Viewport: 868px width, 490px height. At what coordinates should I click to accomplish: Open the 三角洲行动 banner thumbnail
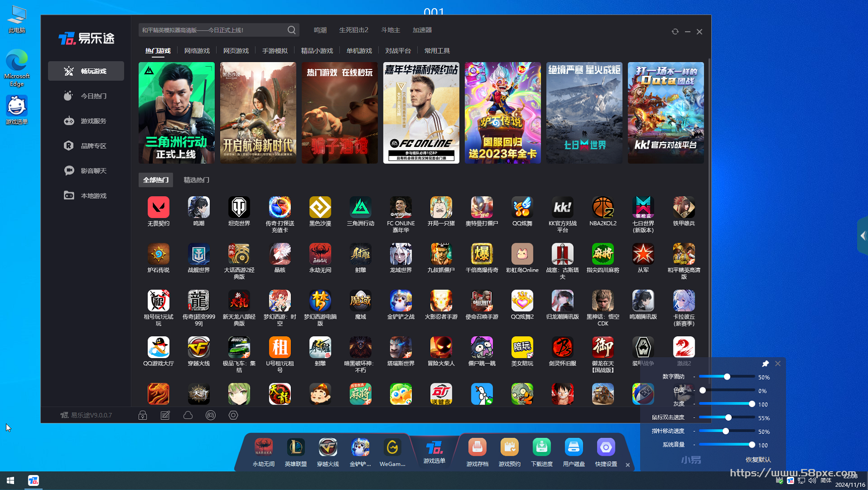coord(176,113)
